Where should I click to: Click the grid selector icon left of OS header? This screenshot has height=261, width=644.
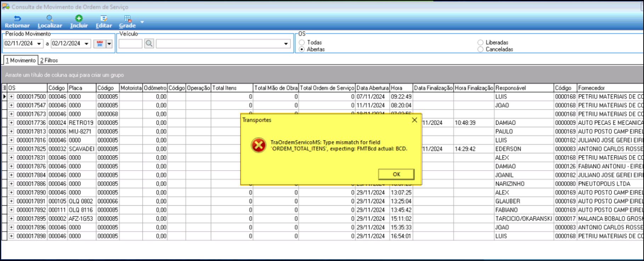click(4, 88)
